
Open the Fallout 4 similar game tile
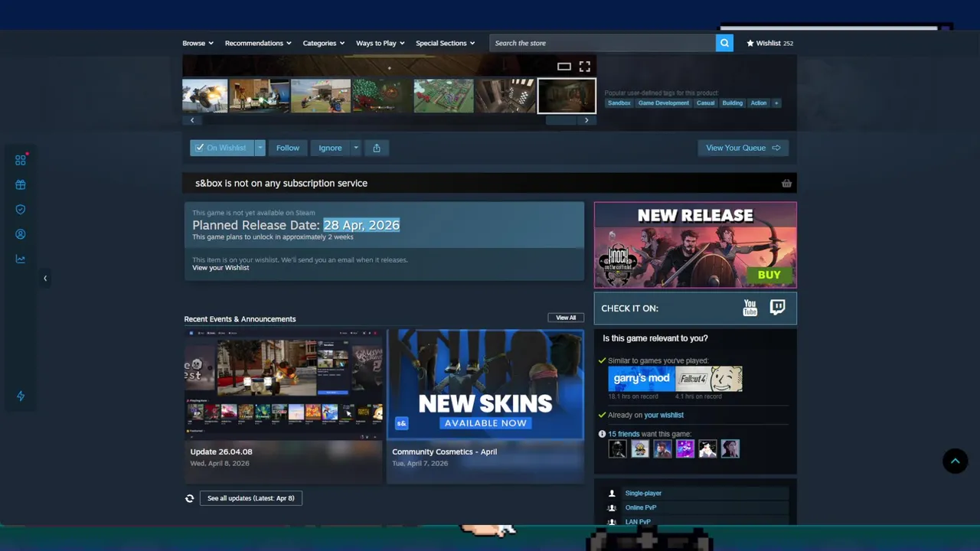click(x=709, y=379)
